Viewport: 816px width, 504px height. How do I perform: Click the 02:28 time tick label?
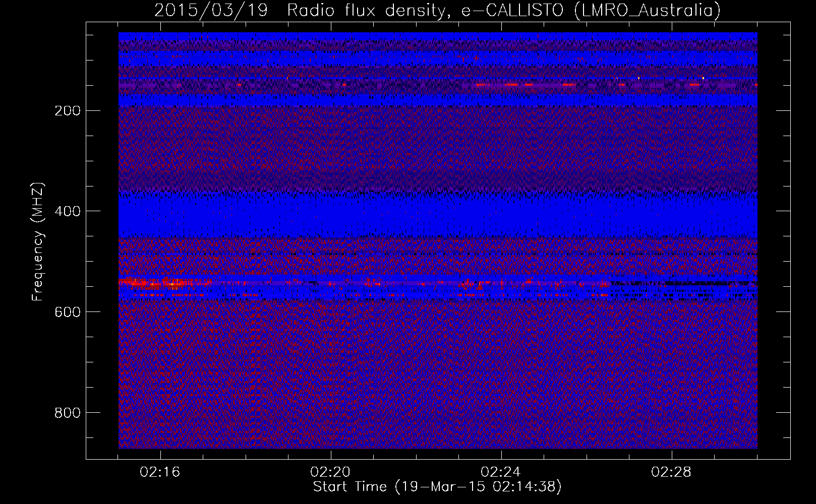coord(672,472)
